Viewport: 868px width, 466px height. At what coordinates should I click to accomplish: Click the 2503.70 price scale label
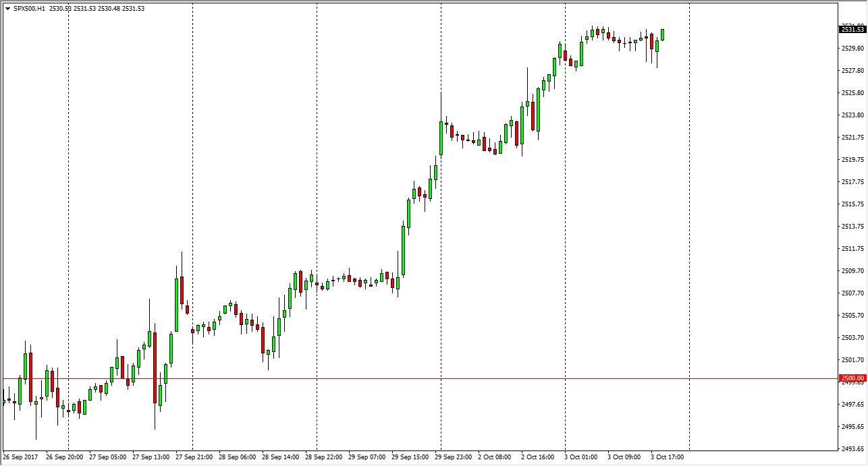(x=853, y=337)
